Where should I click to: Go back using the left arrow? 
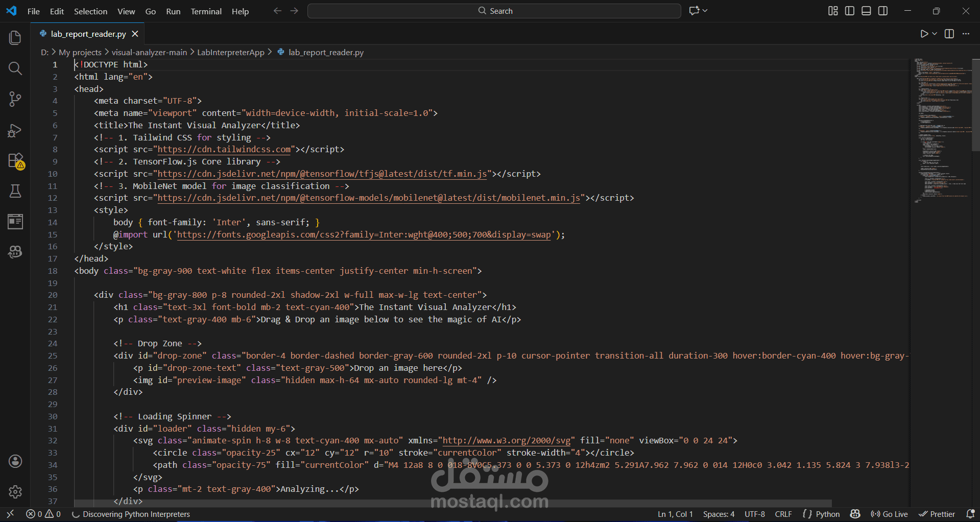[277, 11]
